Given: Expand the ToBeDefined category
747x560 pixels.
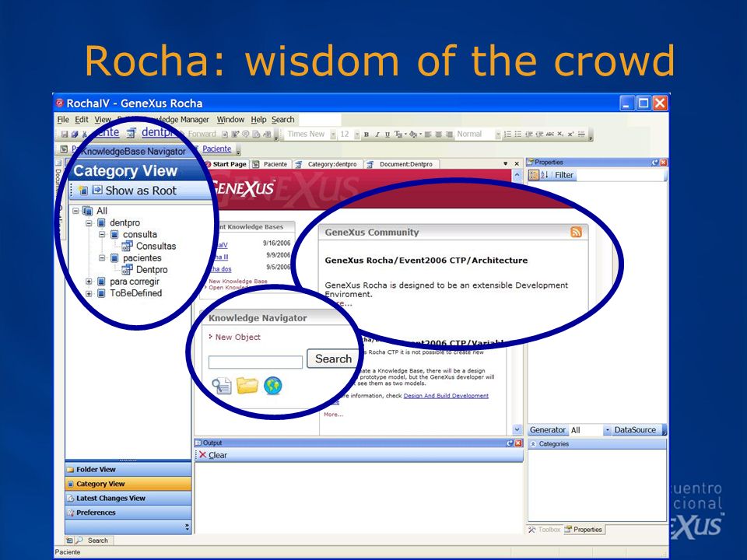Looking at the screenshot, I should (89, 293).
